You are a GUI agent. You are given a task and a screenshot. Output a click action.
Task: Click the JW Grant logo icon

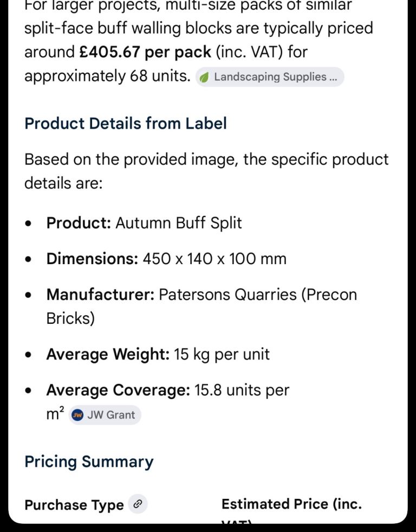click(77, 415)
